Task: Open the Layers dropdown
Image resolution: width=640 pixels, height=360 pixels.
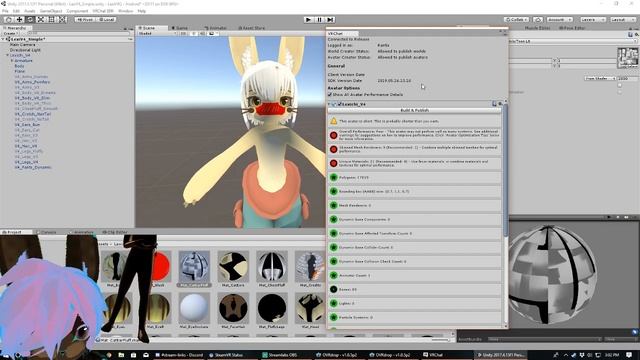Action: click(593, 20)
